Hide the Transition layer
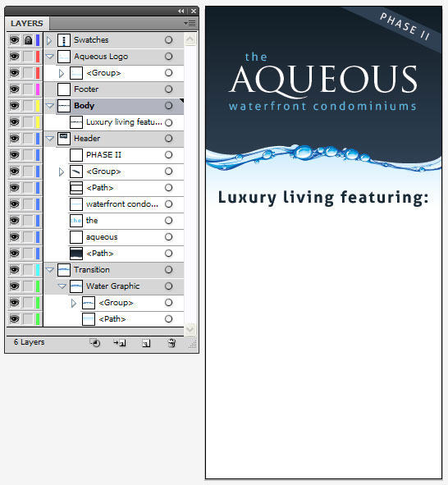Image resolution: width=448 pixels, height=485 pixels. 14,270
